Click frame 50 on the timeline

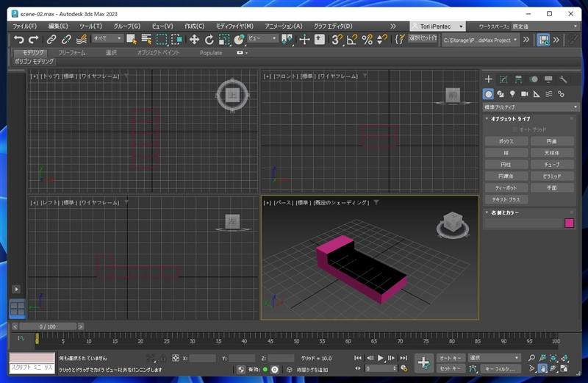coord(296,340)
